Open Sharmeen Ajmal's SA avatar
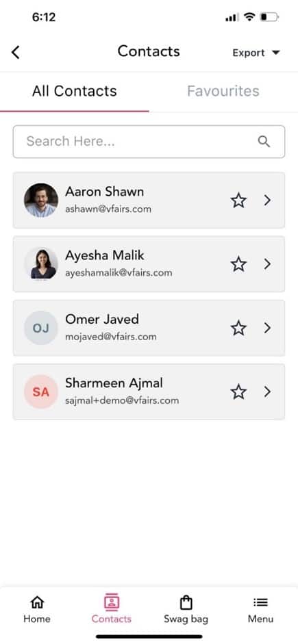Image resolution: width=298 pixels, height=644 pixels. [x=40, y=391]
